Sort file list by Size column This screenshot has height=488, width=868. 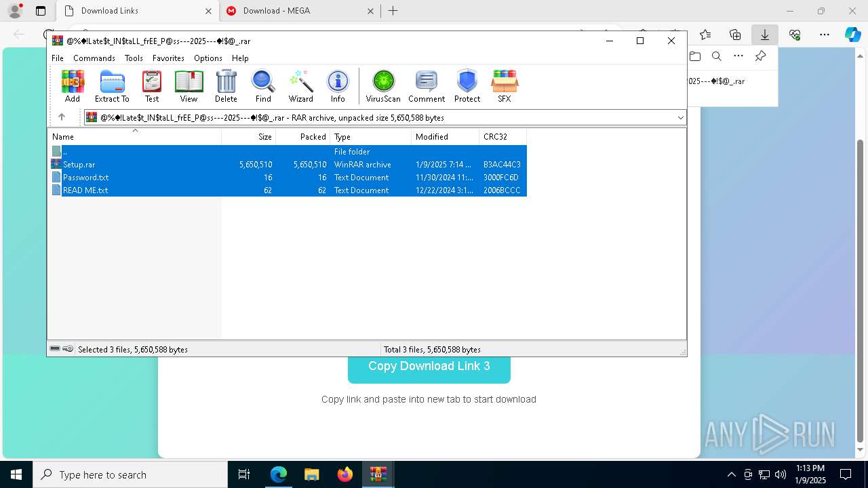tap(249, 136)
